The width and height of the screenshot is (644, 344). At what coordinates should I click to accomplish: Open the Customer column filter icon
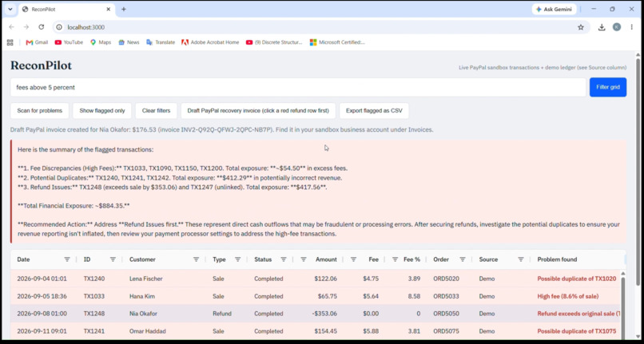point(197,259)
